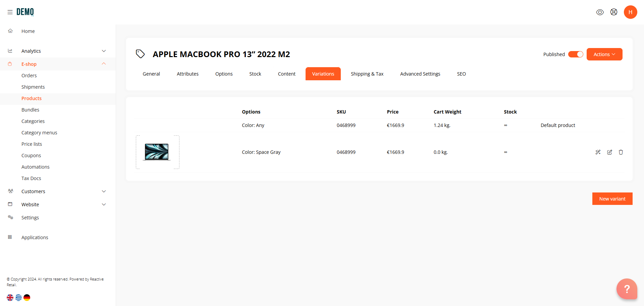Open the help question mark bubble
Screen dimensions: 644x306
627,289
